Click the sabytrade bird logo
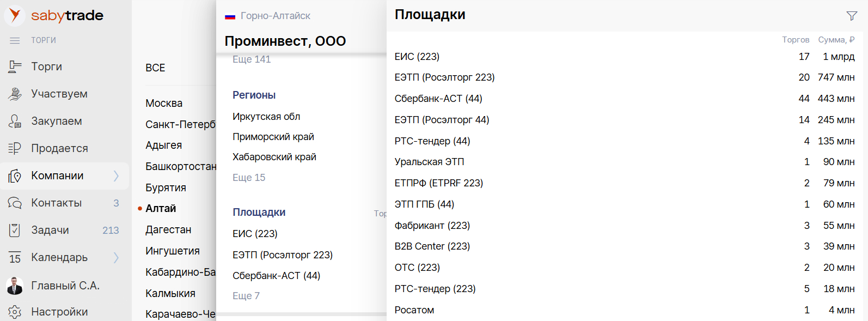 point(15,15)
